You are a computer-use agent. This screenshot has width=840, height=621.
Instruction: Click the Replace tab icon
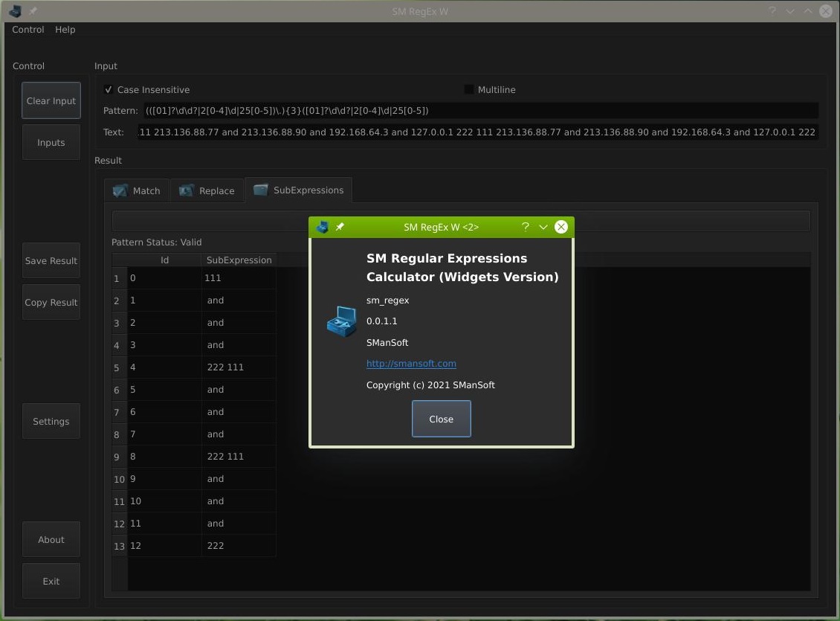tap(187, 190)
